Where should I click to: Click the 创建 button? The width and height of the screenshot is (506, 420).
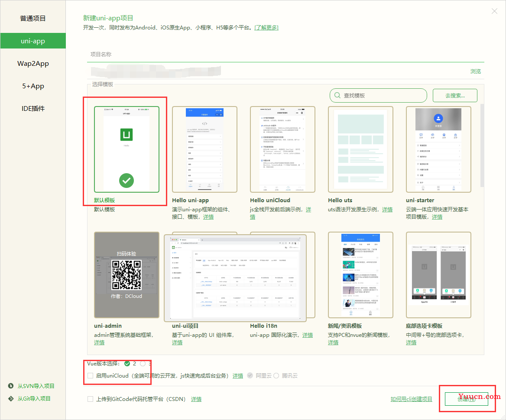click(x=466, y=399)
